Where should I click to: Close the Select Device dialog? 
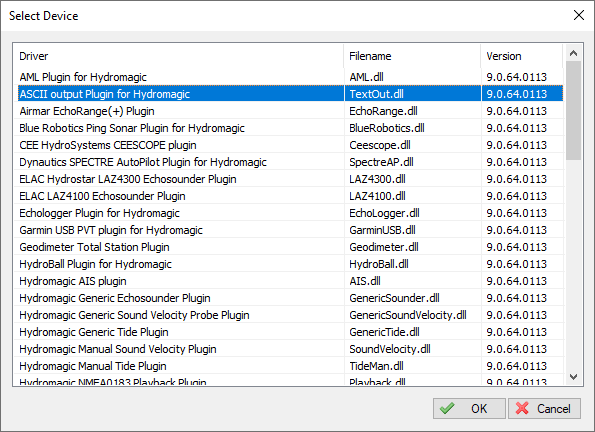(579, 16)
